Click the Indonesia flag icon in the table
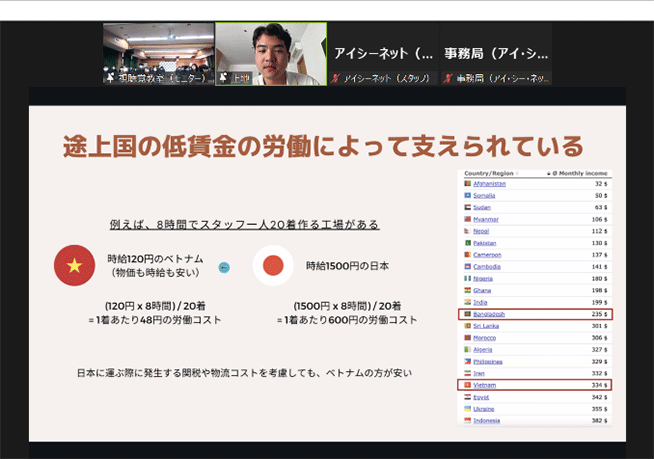The width and height of the screenshot is (654, 459). pyautogui.click(x=468, y=420)
